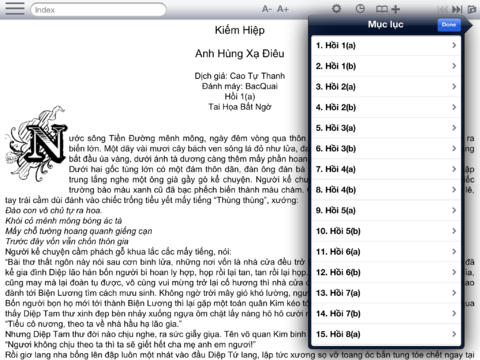The height and width of the screenshot is (360, 480).
Task: Jump to chapter 12. Hồi 6(b)
Action: click(x=386, y=272)
